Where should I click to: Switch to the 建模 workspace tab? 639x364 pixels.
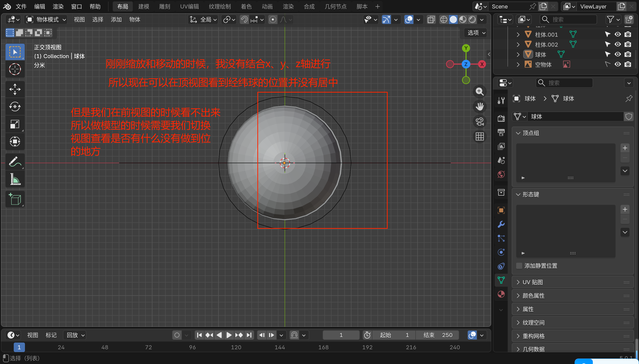pos(144,6)
